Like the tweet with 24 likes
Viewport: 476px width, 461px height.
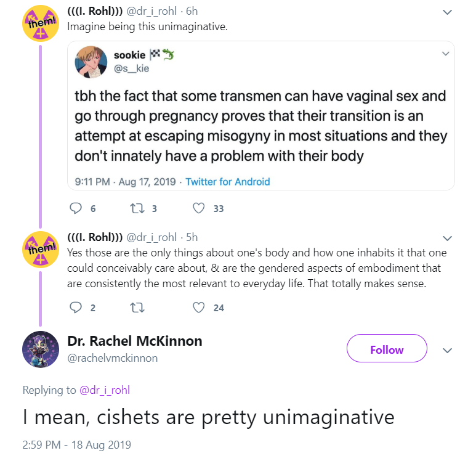[198, 308]
